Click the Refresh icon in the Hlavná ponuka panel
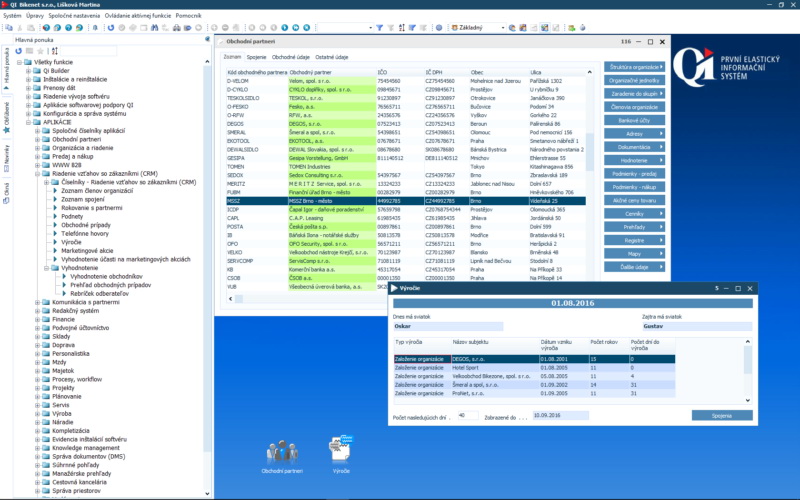This screenshot has width=800, height=500. point(18,51)
